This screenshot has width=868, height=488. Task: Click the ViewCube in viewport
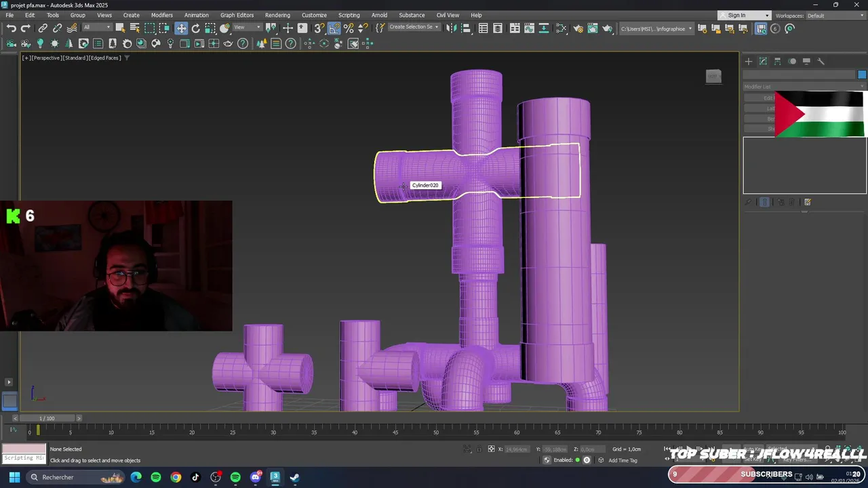[713, 77]
